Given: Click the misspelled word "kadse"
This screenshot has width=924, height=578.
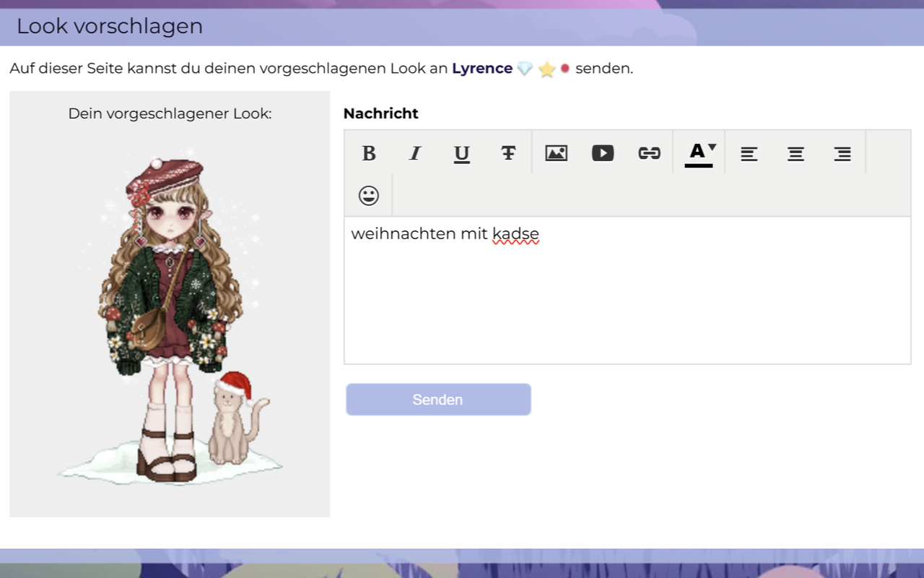Looking at the screenshot, I should [x=515, y=234].
